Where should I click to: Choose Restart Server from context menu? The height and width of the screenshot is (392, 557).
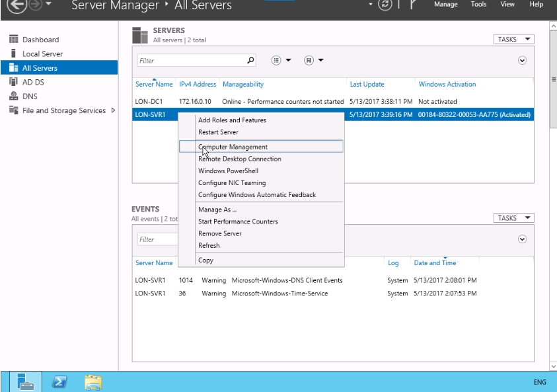[261, 132]
